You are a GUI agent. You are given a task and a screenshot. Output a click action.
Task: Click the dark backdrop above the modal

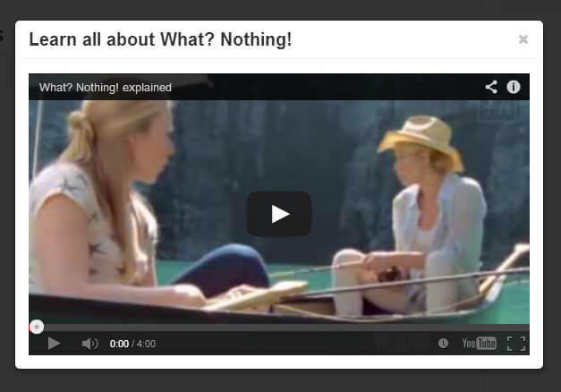(x=279, y=10)
